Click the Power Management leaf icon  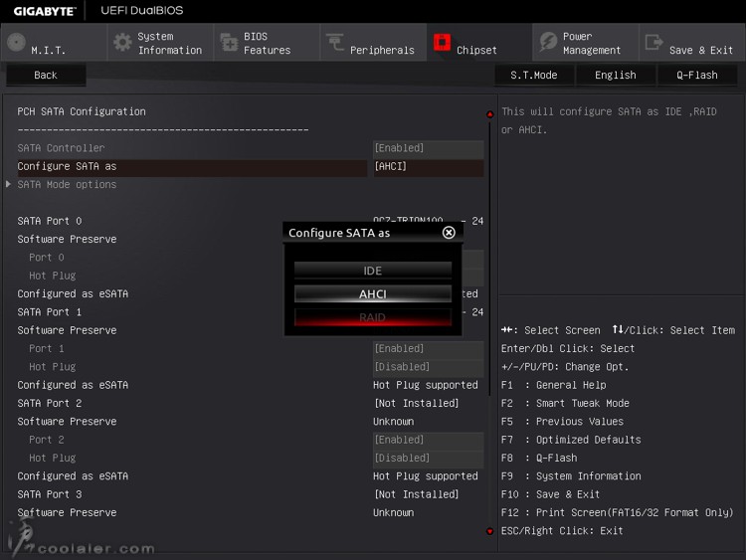(x=548, y=43)
